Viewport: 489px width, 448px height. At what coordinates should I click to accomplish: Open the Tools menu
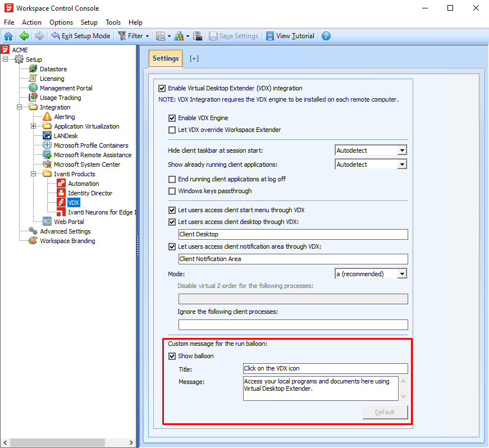coord(113,22)
